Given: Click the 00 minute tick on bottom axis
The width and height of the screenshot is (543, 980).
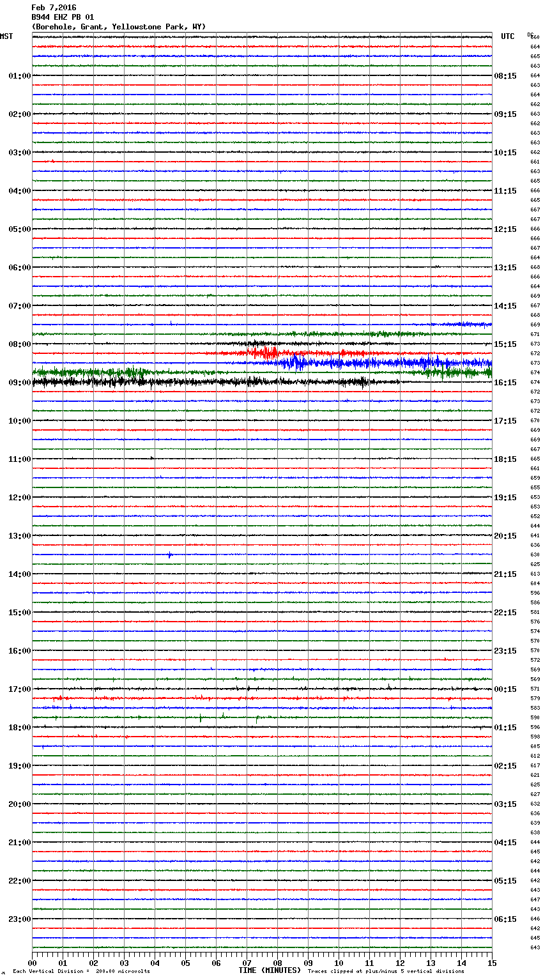Looking at the screenshot, I should (33, 963).
